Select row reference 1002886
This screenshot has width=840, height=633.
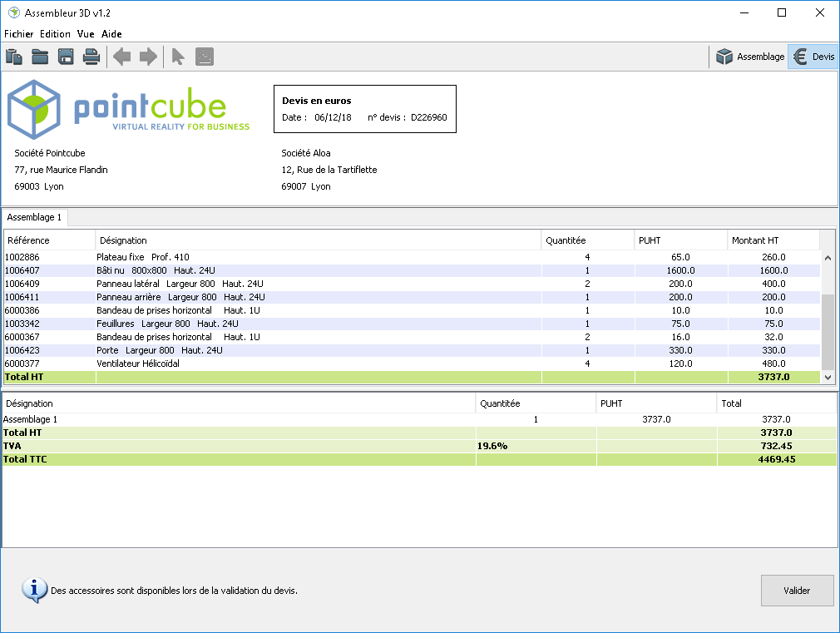pos(412,257)
